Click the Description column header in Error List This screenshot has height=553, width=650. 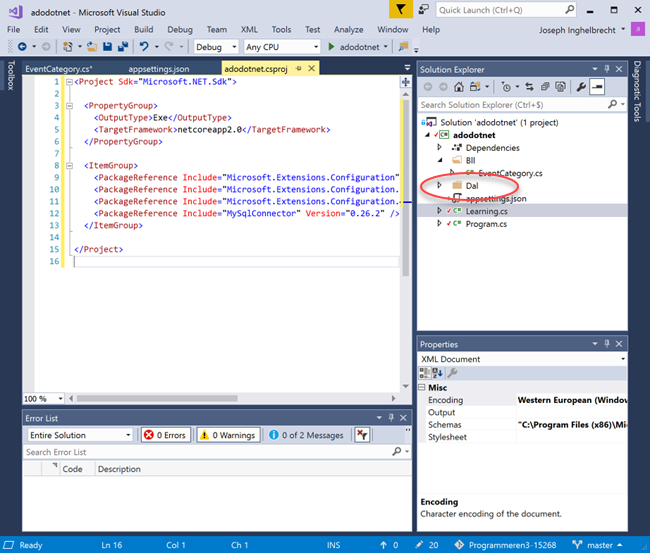tap(119, 469)
